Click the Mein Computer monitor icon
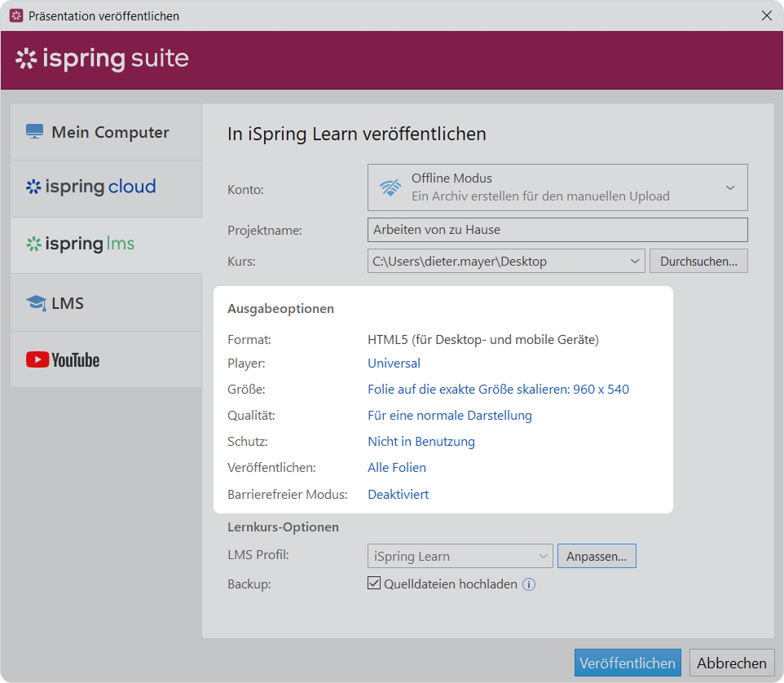 [34, 132]
